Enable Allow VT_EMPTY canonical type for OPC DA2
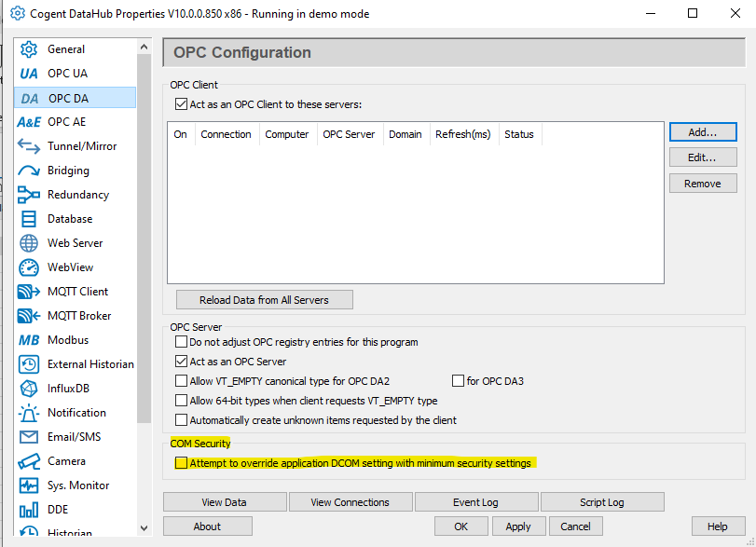756x547 pixels. (182, 381)
